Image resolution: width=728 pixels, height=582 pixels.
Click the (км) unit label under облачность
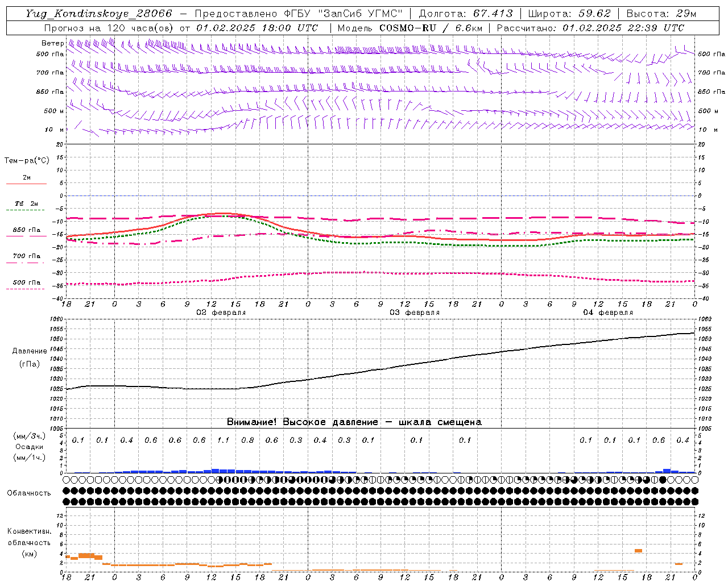pyautogui.click(x=30, y=553)
